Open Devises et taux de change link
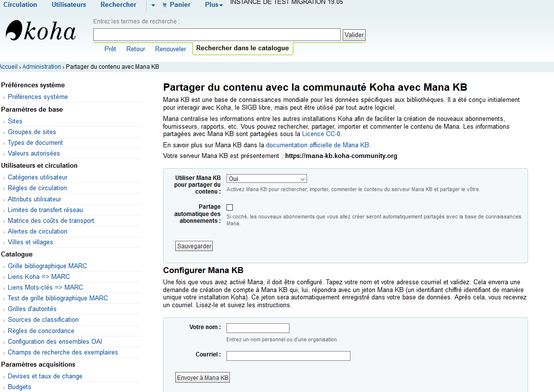The width and height of the screenshot is (554, 392). click(45, 376)
